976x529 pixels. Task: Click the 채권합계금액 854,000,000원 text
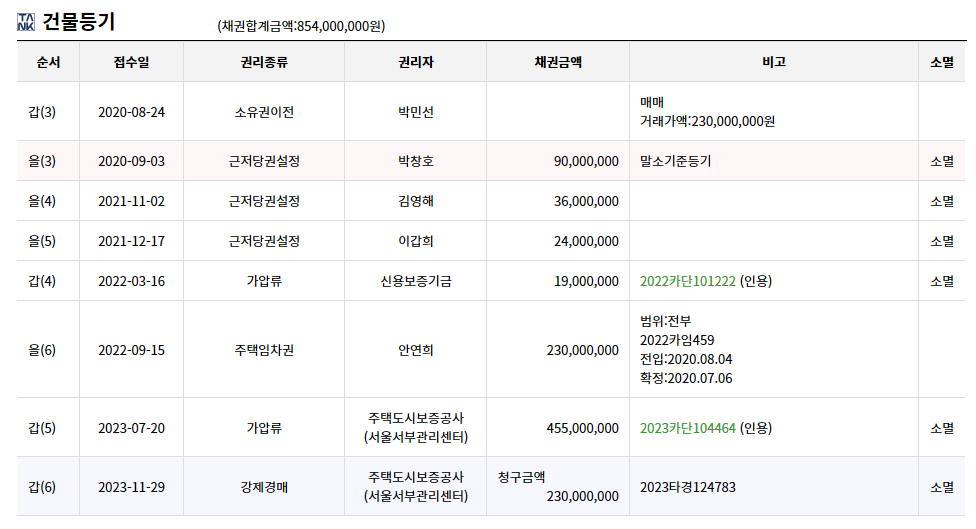pyautogui.click(x=301, y=26)
